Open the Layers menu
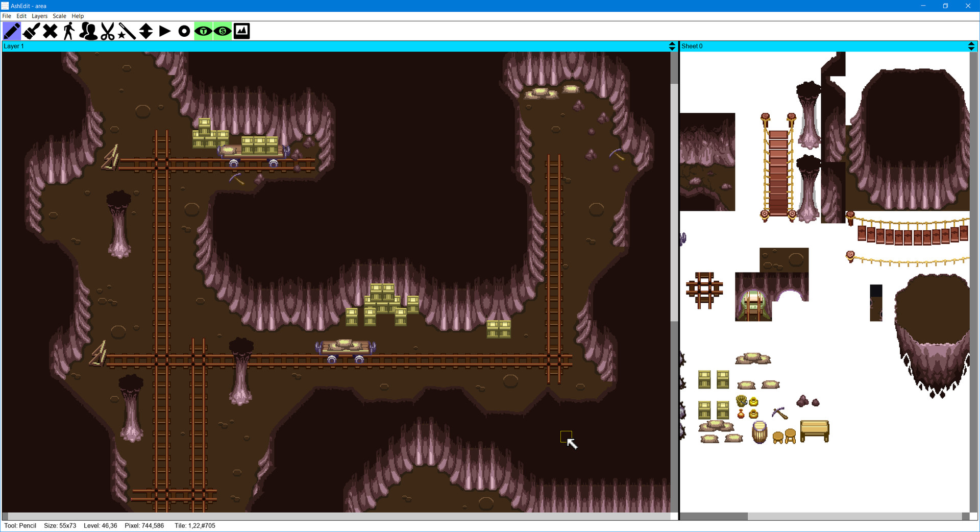 [x=39, y=16]
